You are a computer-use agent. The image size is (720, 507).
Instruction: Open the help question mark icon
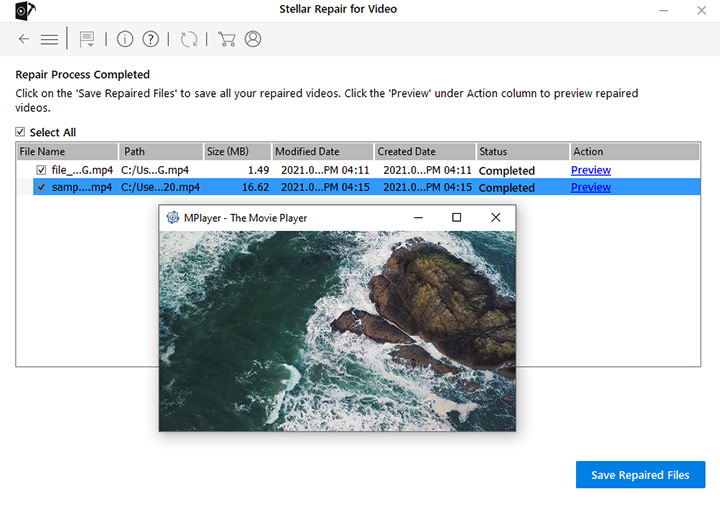pos(151,39)
